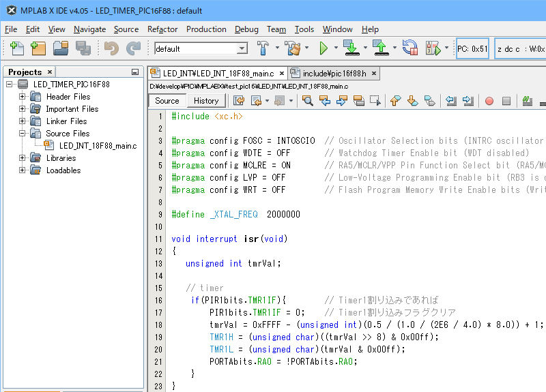Collapse LED_TIMER_PIC16F88 project node
Image resolution: width=546 pixels, height=392 pixels.
click(x=10, y=84)
